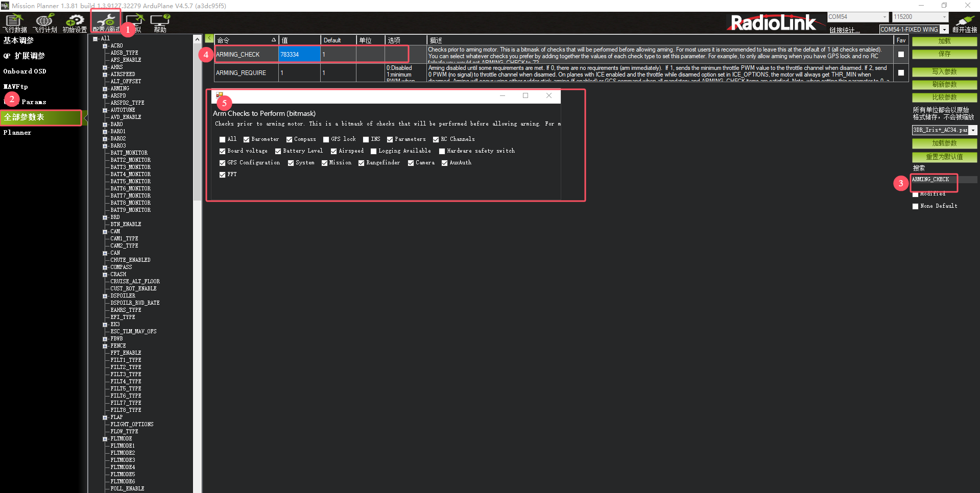Viewport: 980px width, 493px height.
Task: Uncheck the Barometer arming check
Action: click(247, 139)
